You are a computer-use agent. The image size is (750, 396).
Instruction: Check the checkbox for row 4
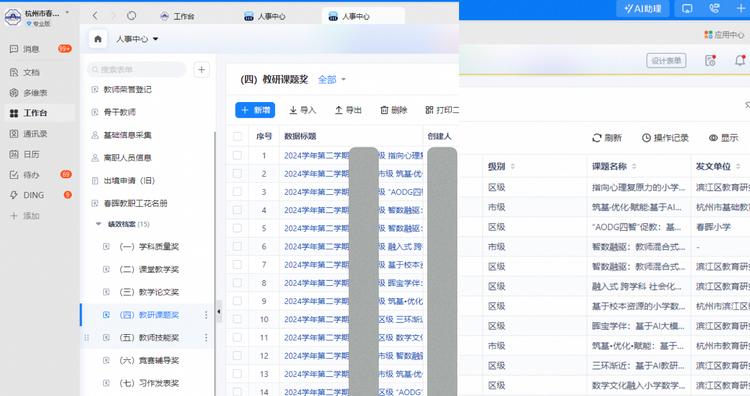click(x=237, y=210)
